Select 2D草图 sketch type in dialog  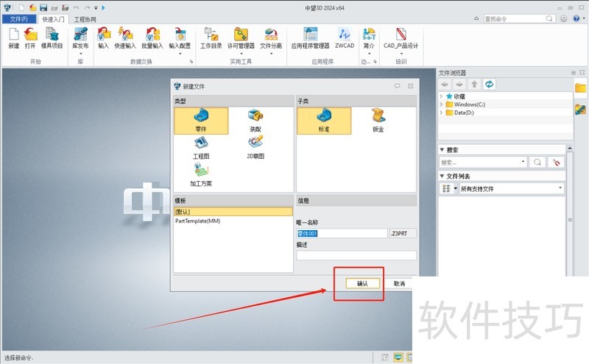pyautogui.click(x=255, y=149)
